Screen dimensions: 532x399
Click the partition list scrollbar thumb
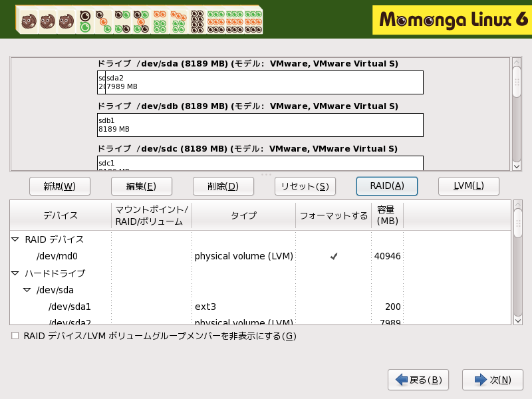click(x=518, y=223)
